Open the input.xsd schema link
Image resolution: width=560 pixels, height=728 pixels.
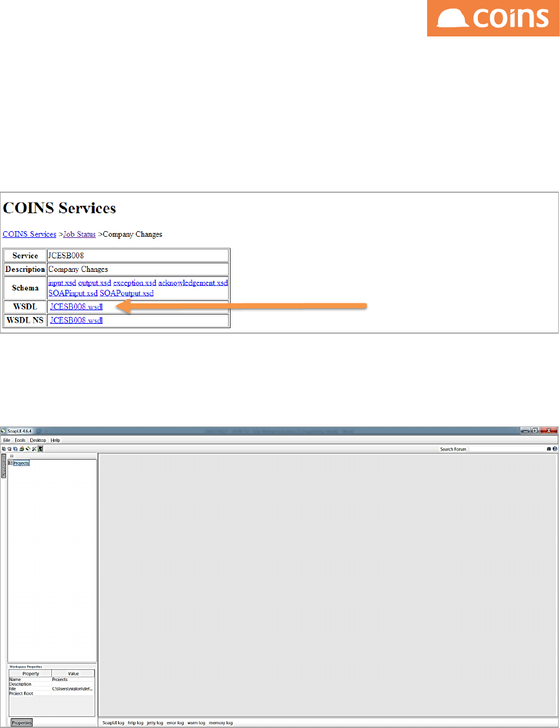tap(62, 283)
